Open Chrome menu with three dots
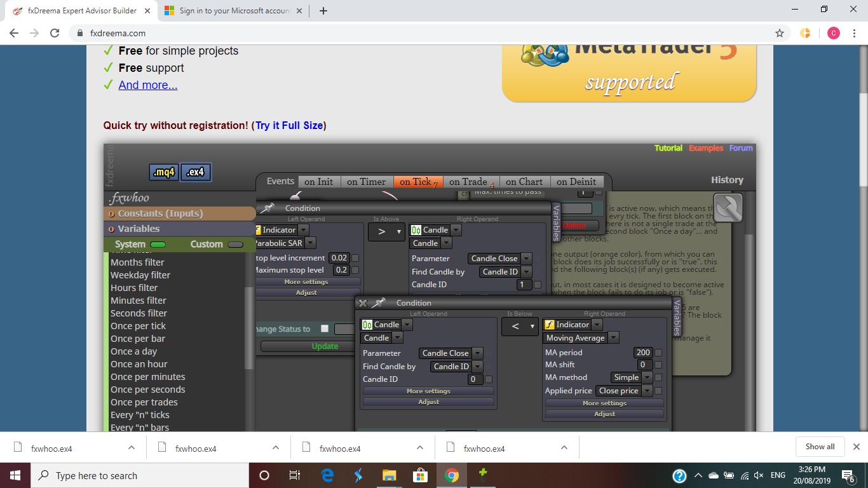868x488 pixels. click(x=855, y=33)
